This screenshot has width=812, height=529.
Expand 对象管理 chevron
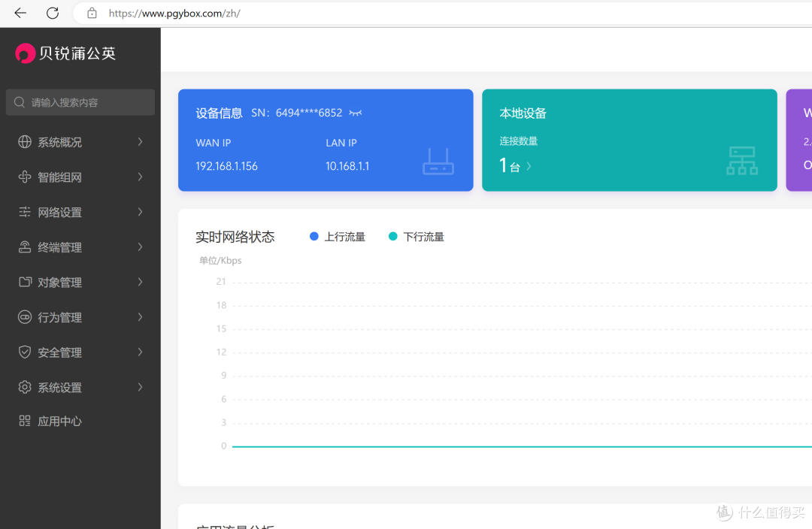click(140, 282)
